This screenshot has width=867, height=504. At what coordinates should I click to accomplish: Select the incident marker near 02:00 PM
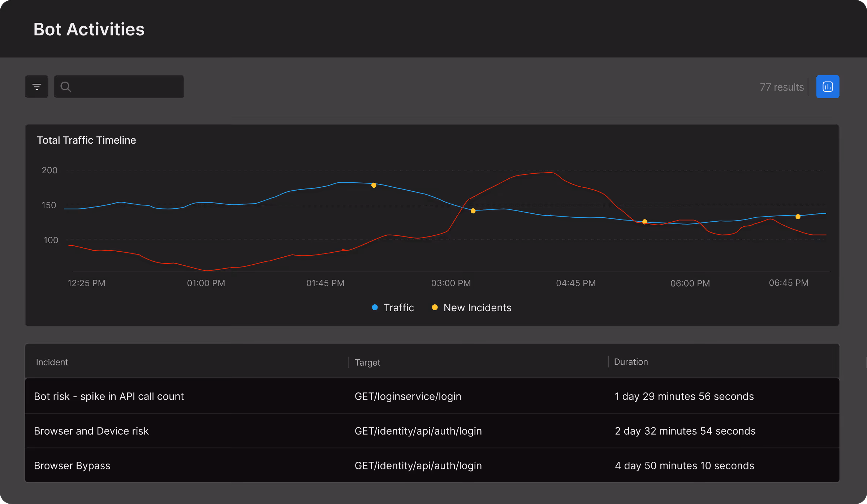[x=374, y=185]
